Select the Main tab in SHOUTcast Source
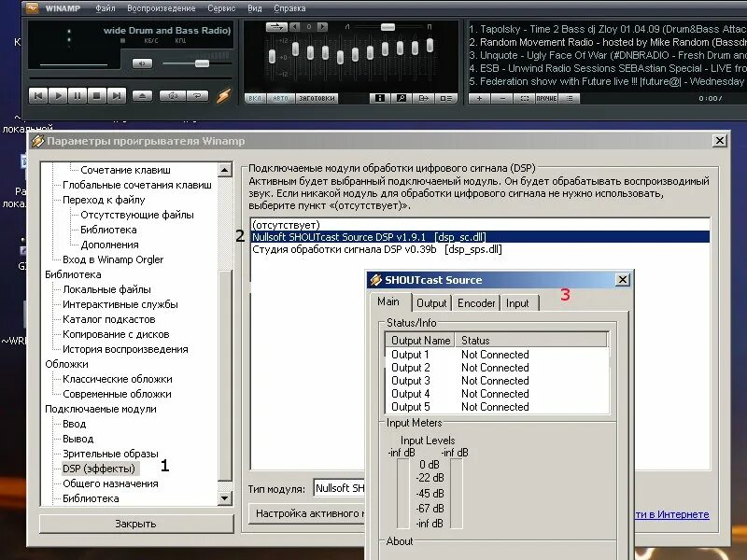Screen dimensions: 747x560 tap(388, 301)
